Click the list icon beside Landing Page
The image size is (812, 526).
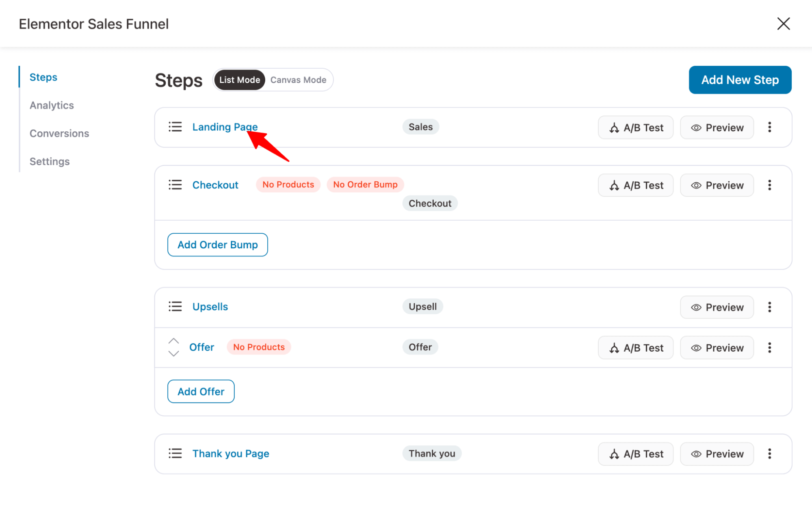175,127
